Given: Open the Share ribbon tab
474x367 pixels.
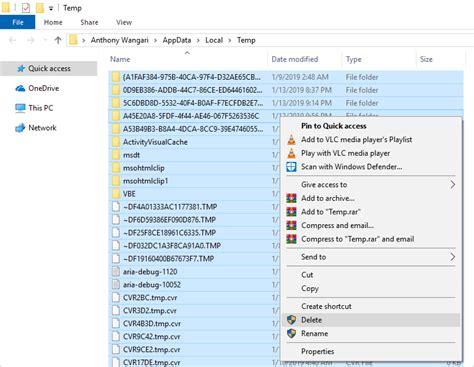Looking at the screenshot, I should 89,22.
